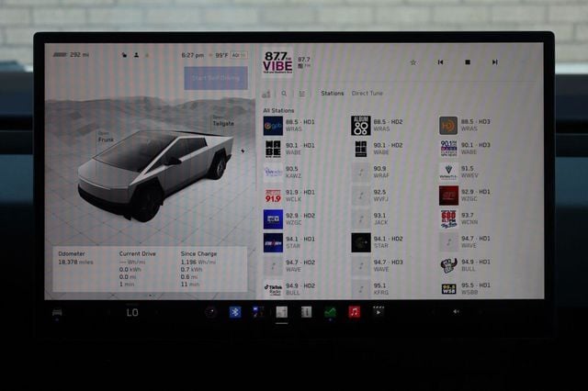The width and height of the screenshot is (588, 391).
Task: Open the Bluetooth app in the bottom bar
Action: coord(235,312)
